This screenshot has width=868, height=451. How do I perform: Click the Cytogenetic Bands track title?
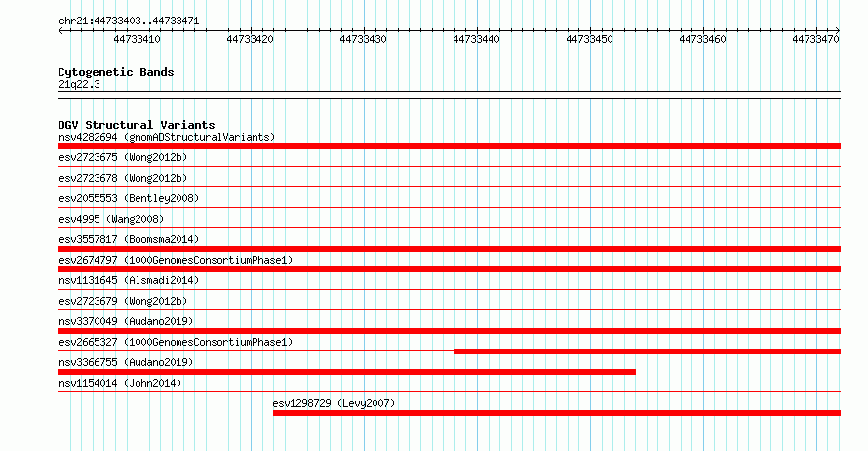click(x=116, y=72)
